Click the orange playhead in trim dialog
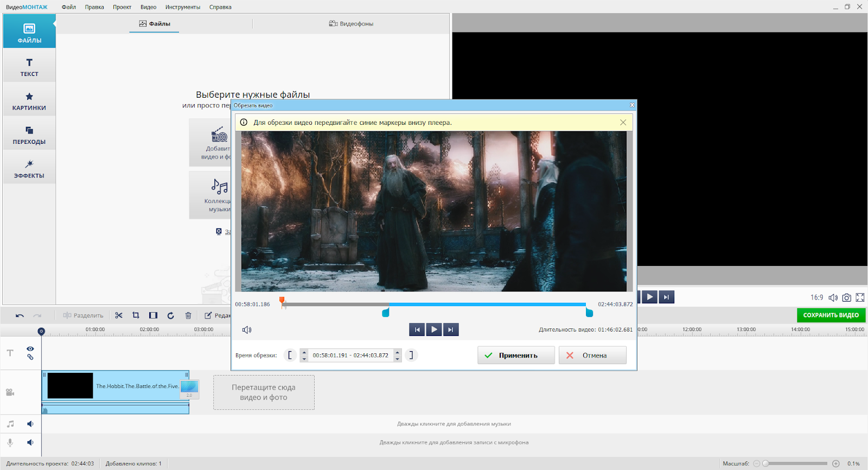 pyautogui.click(x=282, y=300)
